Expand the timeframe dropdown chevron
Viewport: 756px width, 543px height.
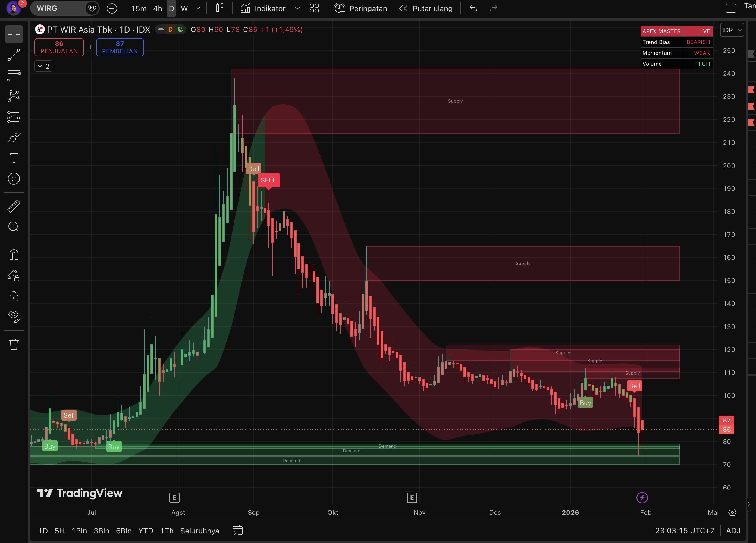[x=198, y=8]
